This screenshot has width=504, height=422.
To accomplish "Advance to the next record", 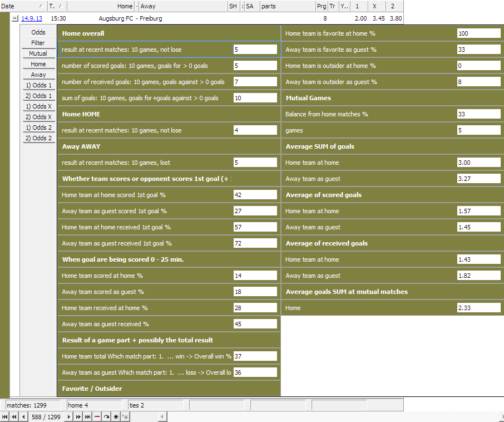I will click(69, 417).
